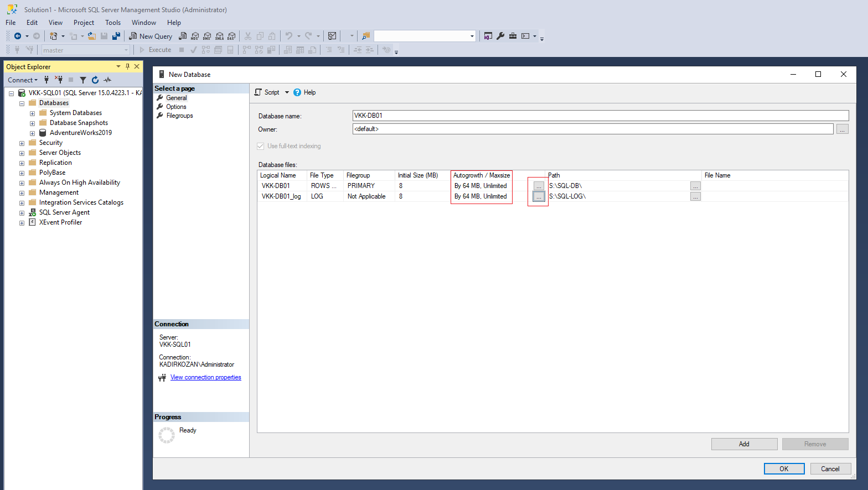The image size is (868, 490).
Task: Click the Database name input field
Action: coord(600,116)
